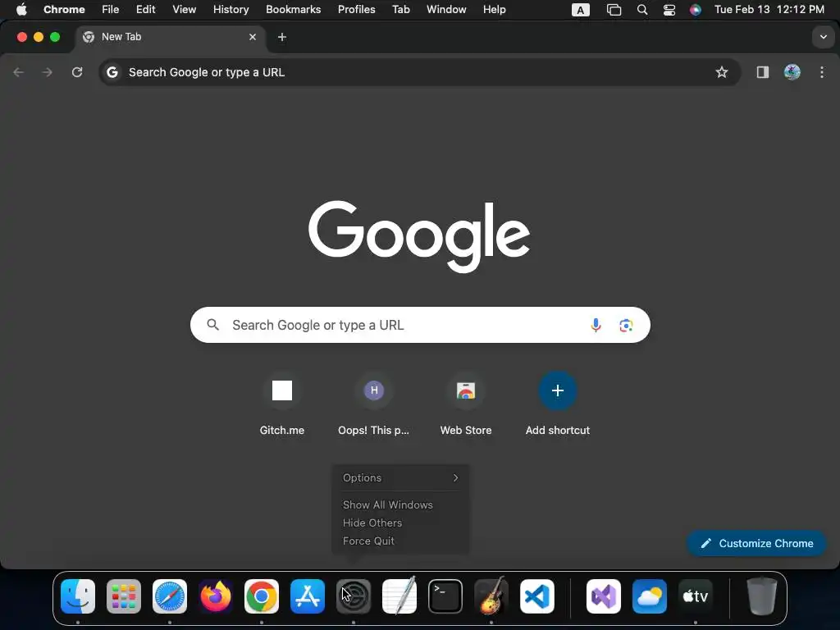Open a new tab with the plus button
This screenshot has width=840, height=630.
click(x=282, y=37)
